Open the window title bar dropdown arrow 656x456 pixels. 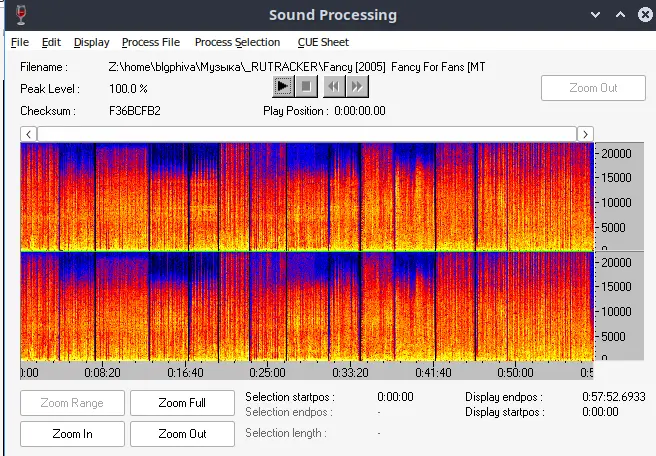(x=597, y=15)
